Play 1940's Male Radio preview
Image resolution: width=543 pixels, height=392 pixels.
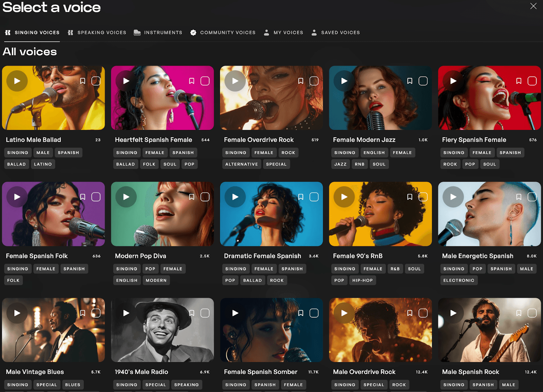tap(126, 313)
